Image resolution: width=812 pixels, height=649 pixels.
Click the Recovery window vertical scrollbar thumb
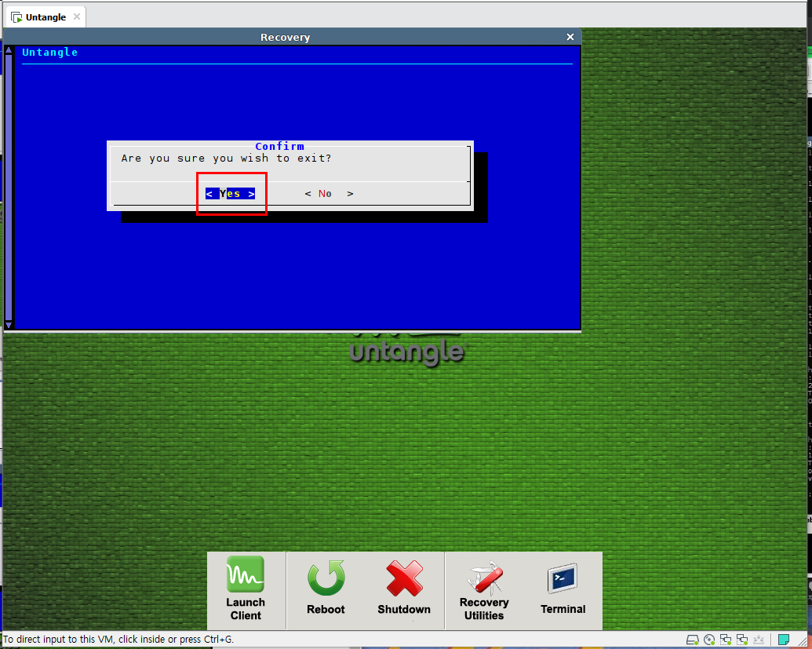coord(9,187)
